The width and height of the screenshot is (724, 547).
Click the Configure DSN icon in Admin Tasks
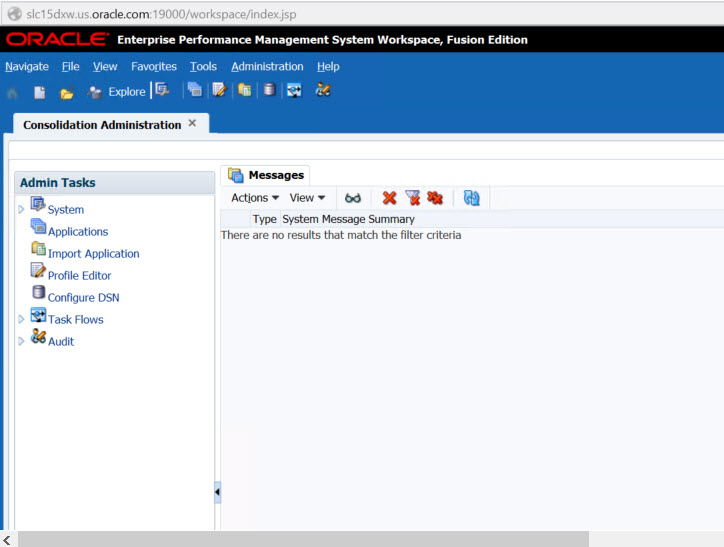(x=39, y=292)
